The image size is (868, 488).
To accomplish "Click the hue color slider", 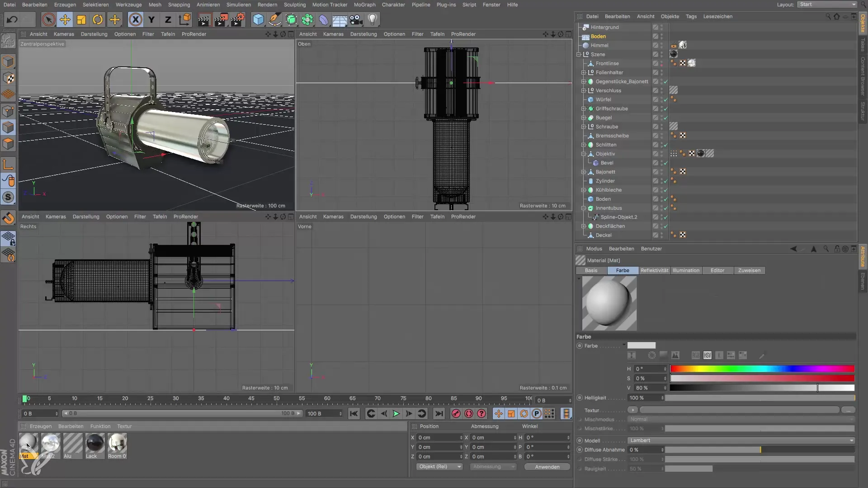I will (x=762, y=369).
